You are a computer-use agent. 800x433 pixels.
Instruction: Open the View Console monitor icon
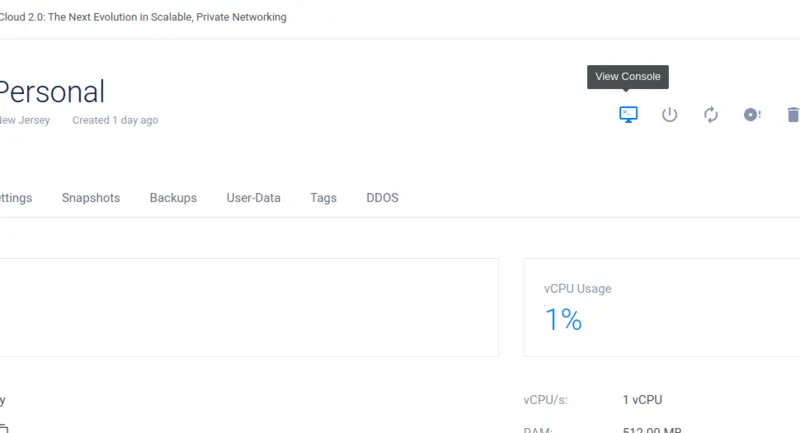click(x=628, y=114)
